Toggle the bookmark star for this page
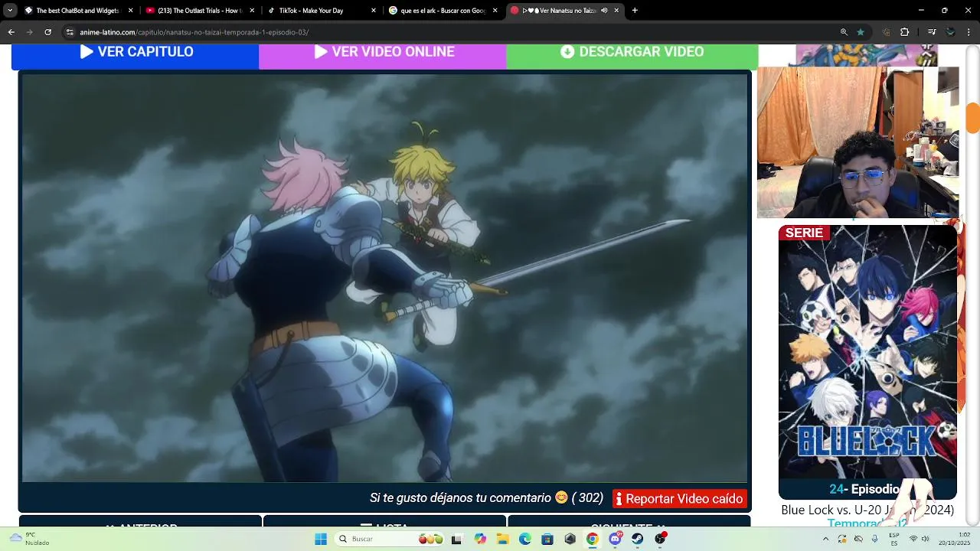The height and width of the screenshot is (551, 980). click(x=861, y=32)
